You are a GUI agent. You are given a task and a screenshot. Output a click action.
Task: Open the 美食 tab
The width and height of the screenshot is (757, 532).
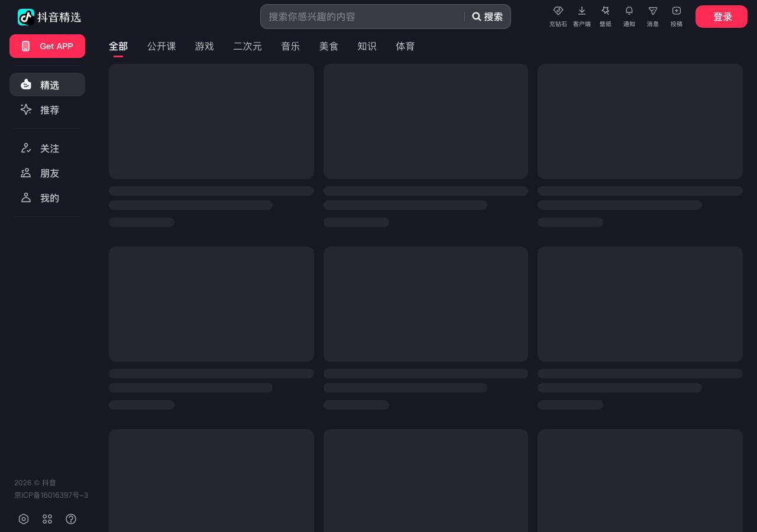point(328,46)
